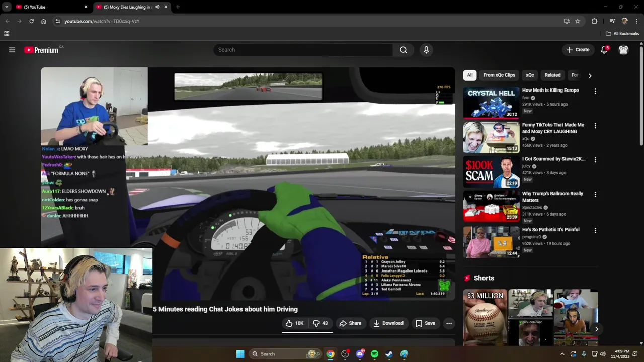Open Spotify from the taskbar
Screen dimensions: 644x362
(x=374, y=354)
